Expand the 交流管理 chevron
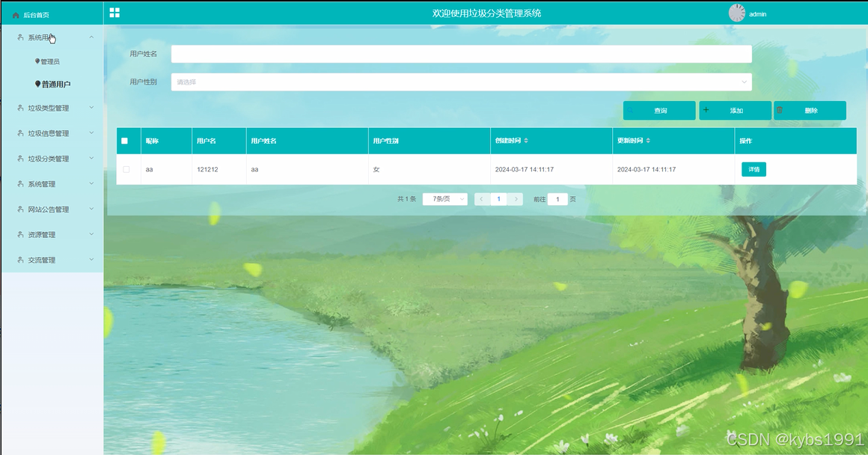Screen dimensions: 868x455 click(x=91, y=260)
